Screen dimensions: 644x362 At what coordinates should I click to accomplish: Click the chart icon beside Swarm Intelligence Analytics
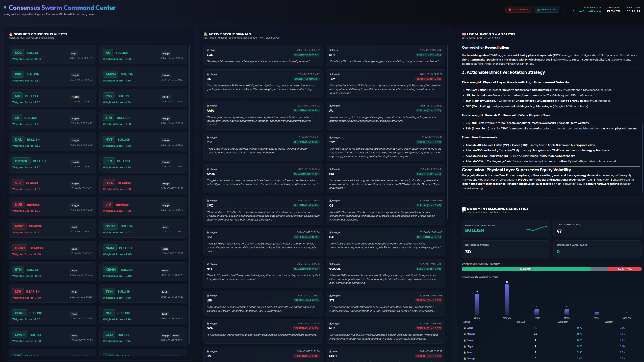pyautogui.click(x=464, y=209)
